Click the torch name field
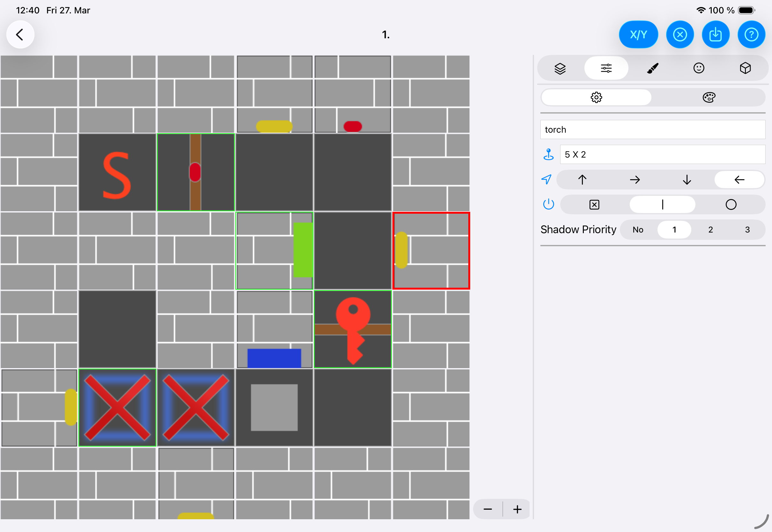 (652, 130)
